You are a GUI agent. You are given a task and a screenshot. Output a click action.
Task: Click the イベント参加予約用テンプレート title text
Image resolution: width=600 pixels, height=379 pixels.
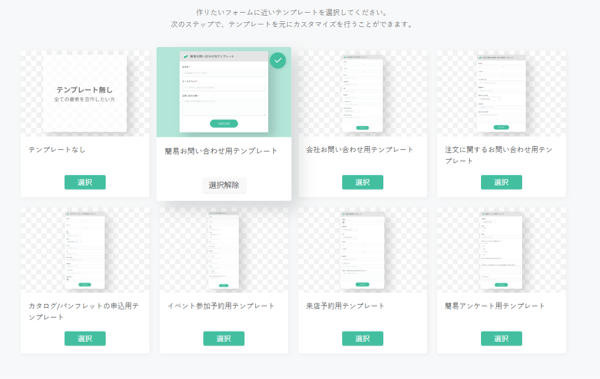(x=221, y=306)
